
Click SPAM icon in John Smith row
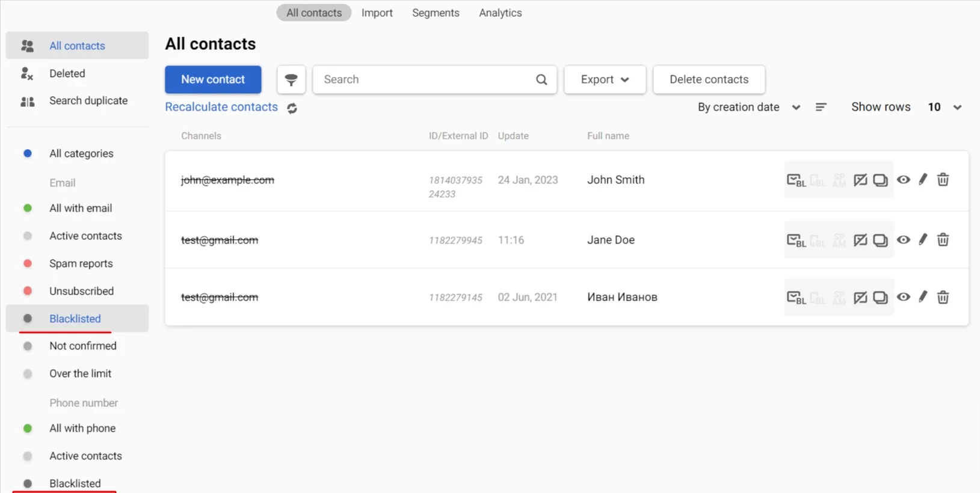coord(839,180)
